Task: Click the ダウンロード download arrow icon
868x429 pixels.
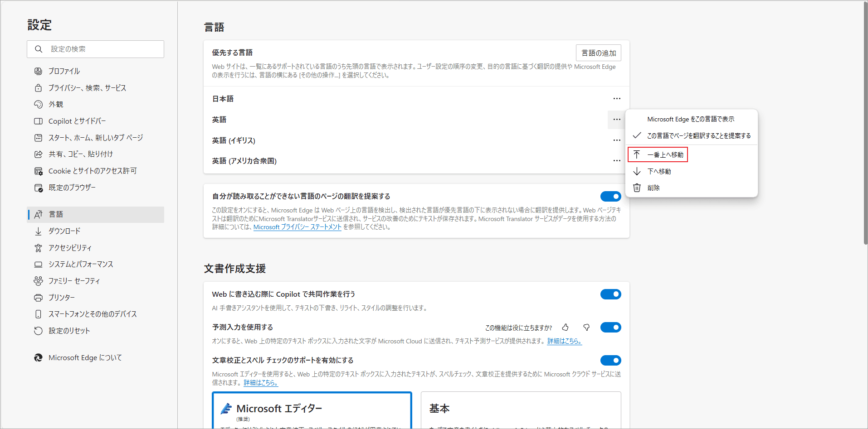Action: tap(39, 231)
